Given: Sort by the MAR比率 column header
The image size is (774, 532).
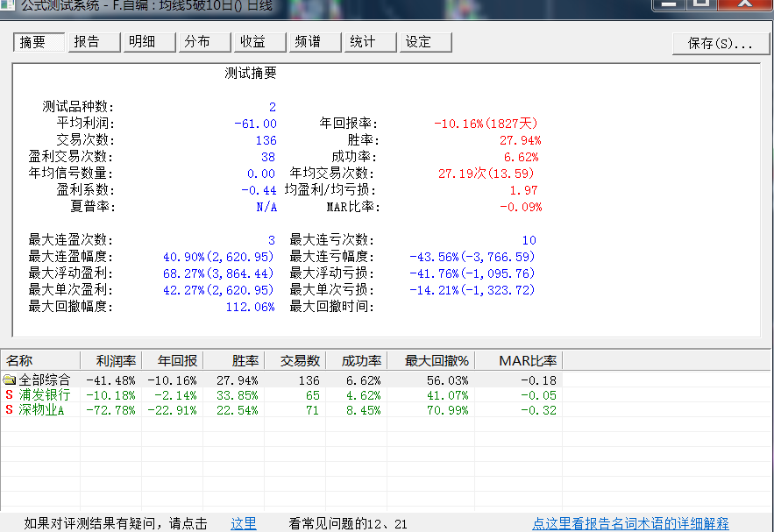Looking at the screenshot, I should click(519, 361).
